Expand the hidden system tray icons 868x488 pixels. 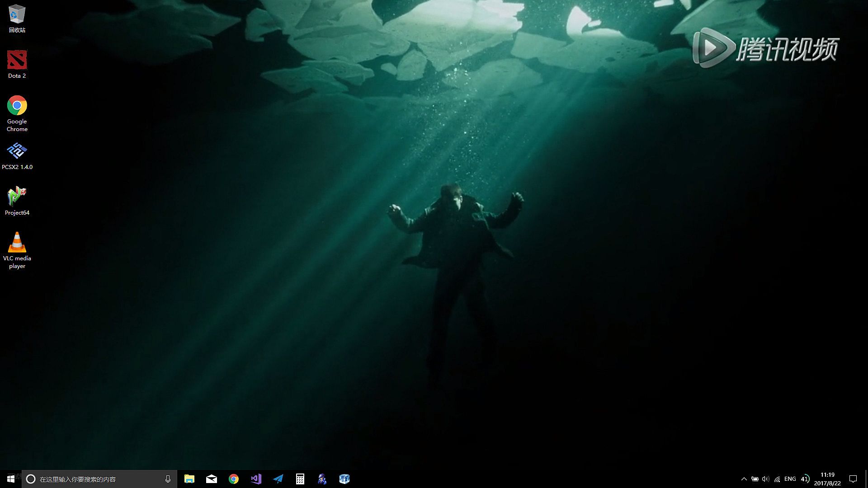(x=744, y=479)
